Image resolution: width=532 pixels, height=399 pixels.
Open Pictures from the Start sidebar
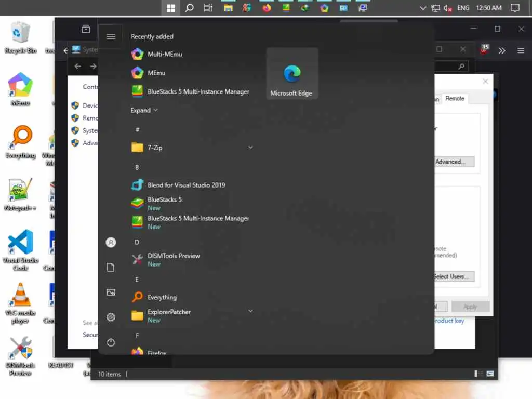click(x=111, y=292)
